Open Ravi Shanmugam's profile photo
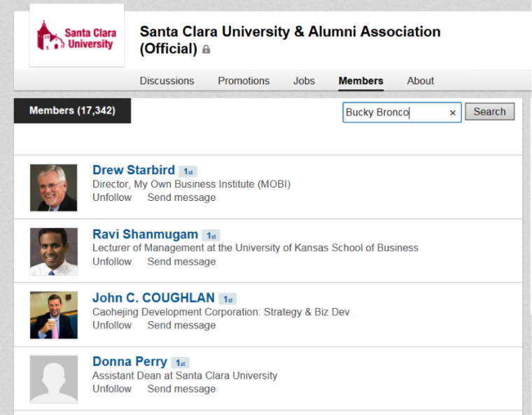The height and width of the screenshot is (415, 532). [53, 251]
